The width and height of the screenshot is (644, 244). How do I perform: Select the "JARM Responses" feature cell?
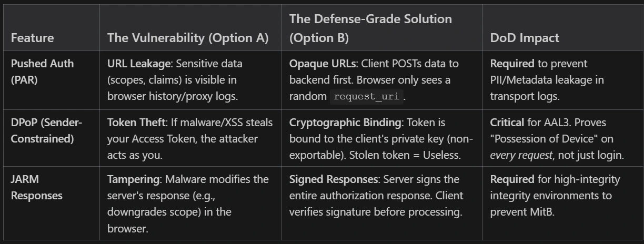pos(37,187)
